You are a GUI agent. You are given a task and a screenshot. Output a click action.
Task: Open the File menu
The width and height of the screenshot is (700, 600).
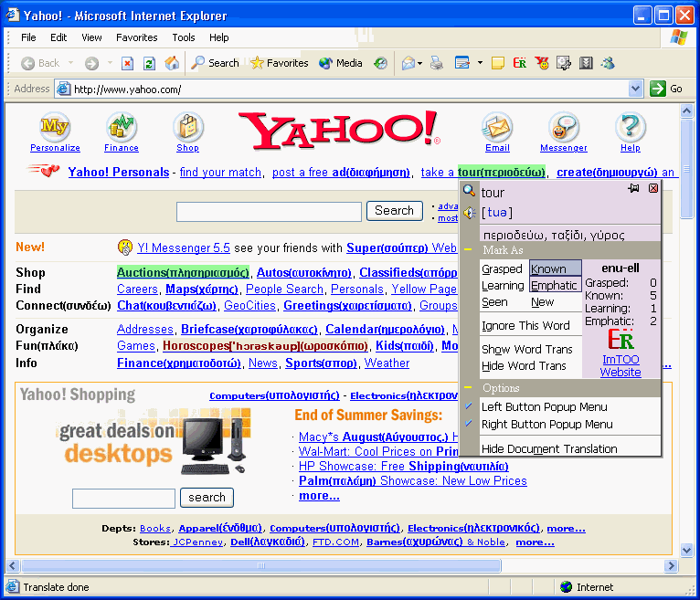point(28,37)
